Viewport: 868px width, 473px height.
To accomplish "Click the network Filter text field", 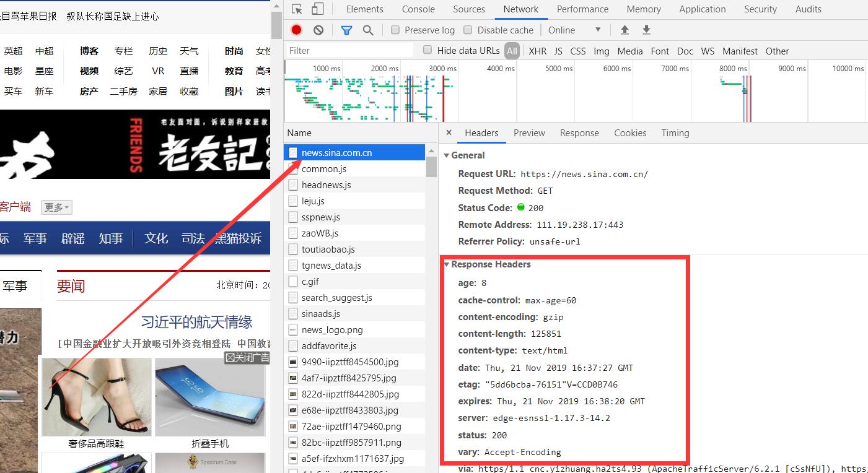I will point(349,51).
